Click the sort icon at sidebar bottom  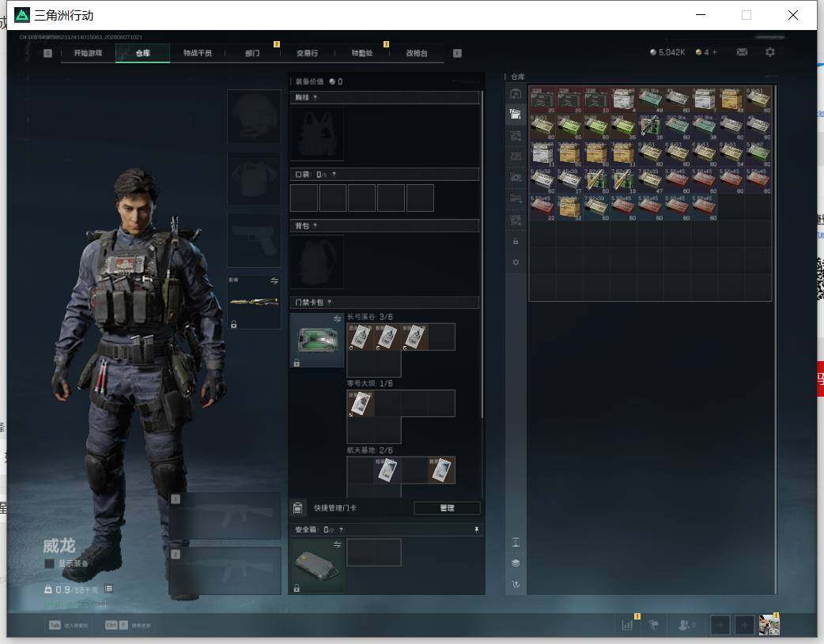tap(516, 584)
